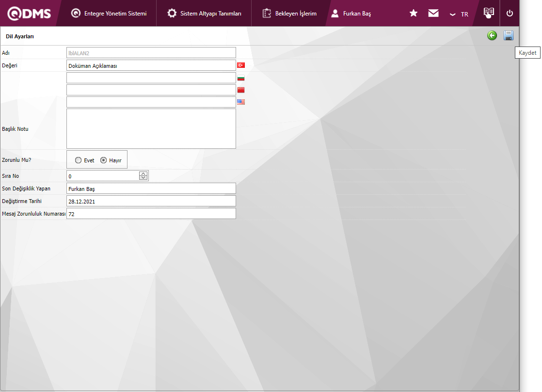
Task: Open the help book icon
Action: [x=489, y=13]
